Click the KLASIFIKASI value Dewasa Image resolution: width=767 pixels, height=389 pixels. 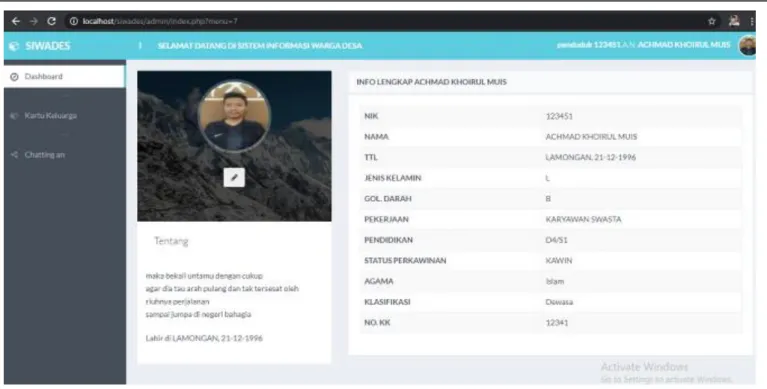pos(559,302)
